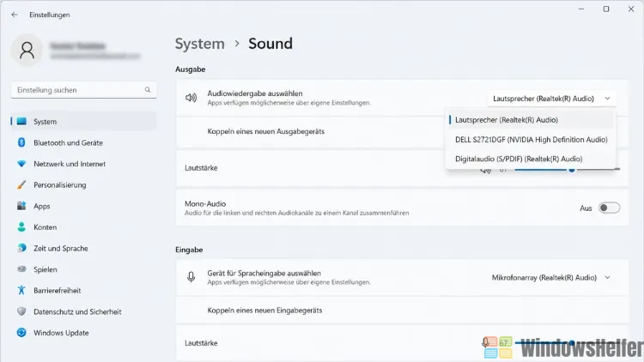The image size is (644, 362).
Task: Minimize the Einstellungen window
Action: tap(581, 9)
